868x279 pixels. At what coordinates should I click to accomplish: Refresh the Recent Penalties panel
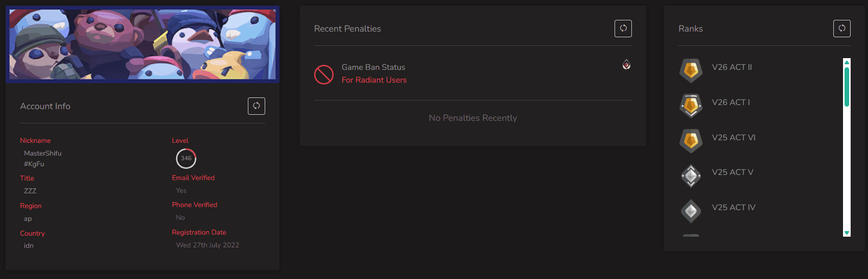(623, 29)
